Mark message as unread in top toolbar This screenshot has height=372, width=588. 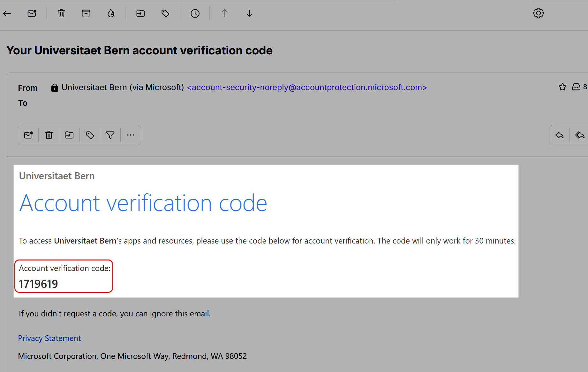pyautogui.click(x=32, y=13)
